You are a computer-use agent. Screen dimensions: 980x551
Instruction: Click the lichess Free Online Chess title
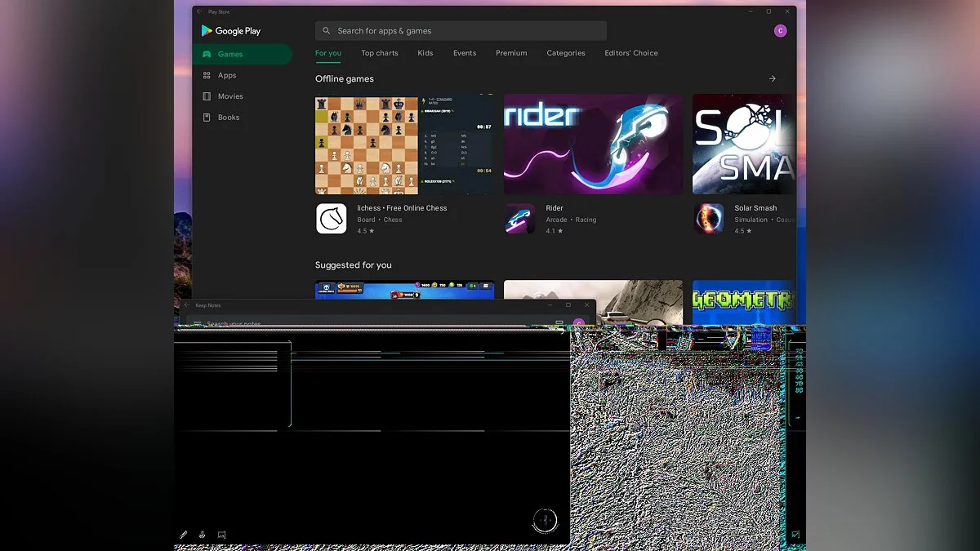coord(402,208)
